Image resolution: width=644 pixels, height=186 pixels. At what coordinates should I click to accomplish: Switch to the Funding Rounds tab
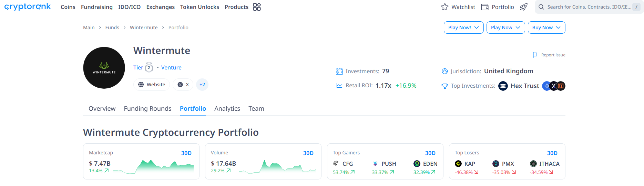pyautogui.click(x=148, y=109)
